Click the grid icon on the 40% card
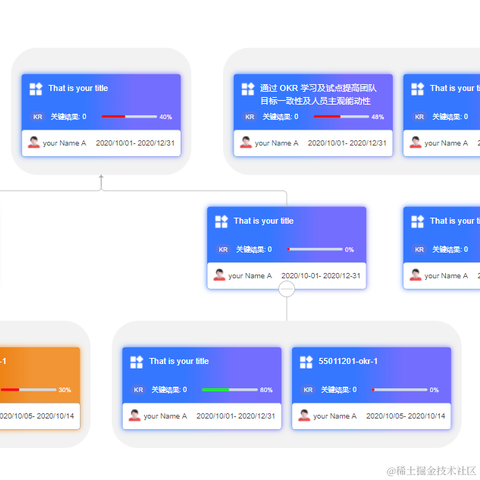Viewport: 480px width, 480px height. tap(36, 89)
